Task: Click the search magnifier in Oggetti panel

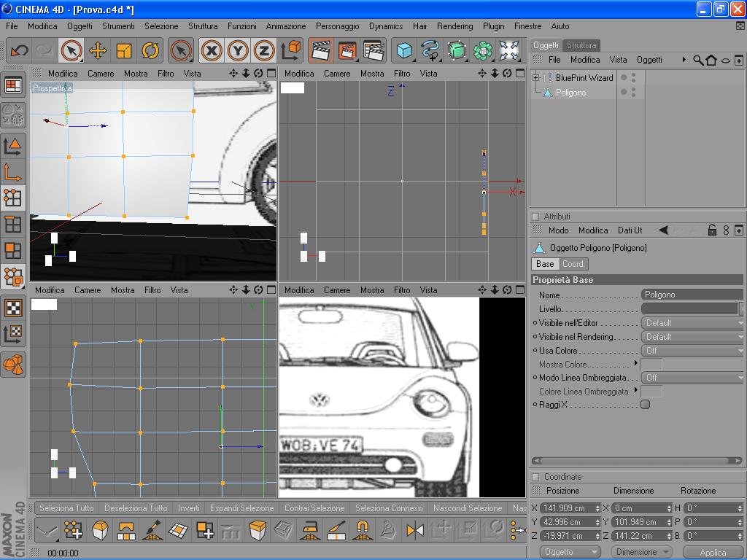Action: (x=698, y=60)
